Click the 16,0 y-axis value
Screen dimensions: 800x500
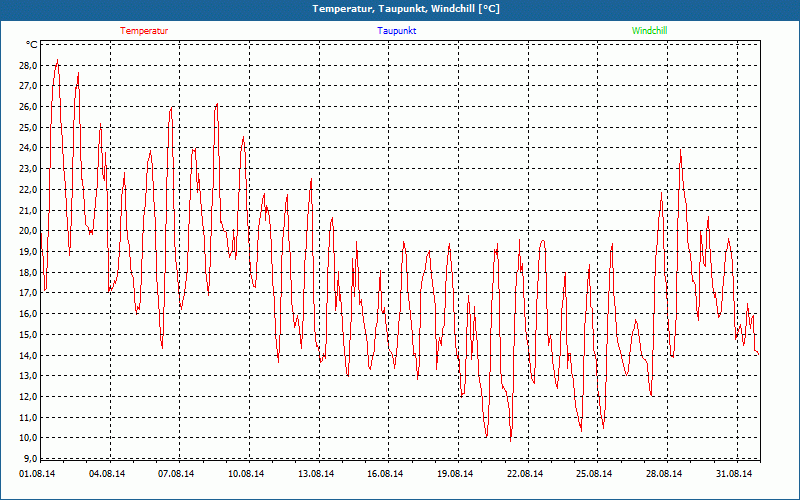pos(29,314)
